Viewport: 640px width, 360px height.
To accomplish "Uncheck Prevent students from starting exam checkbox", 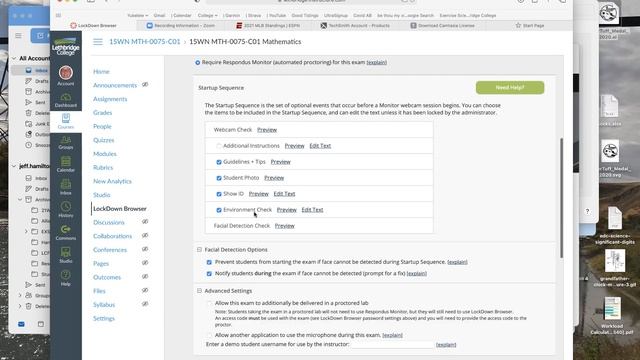I will pos(209,262).
